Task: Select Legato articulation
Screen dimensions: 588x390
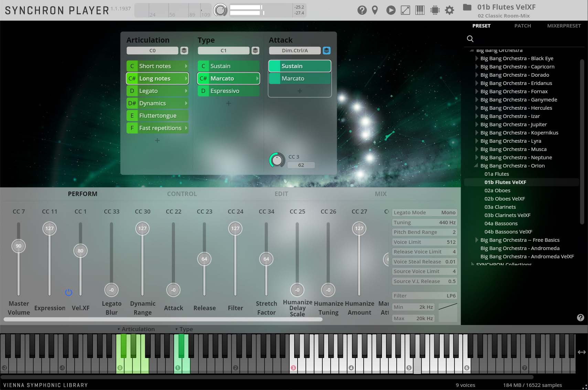Action: click(157, 91)
